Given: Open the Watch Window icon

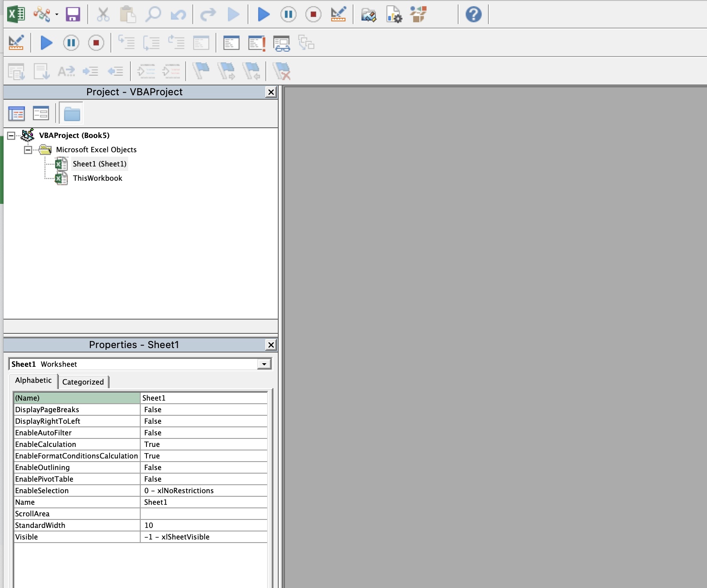Looking at the screenshot, I should pos(257,43).
